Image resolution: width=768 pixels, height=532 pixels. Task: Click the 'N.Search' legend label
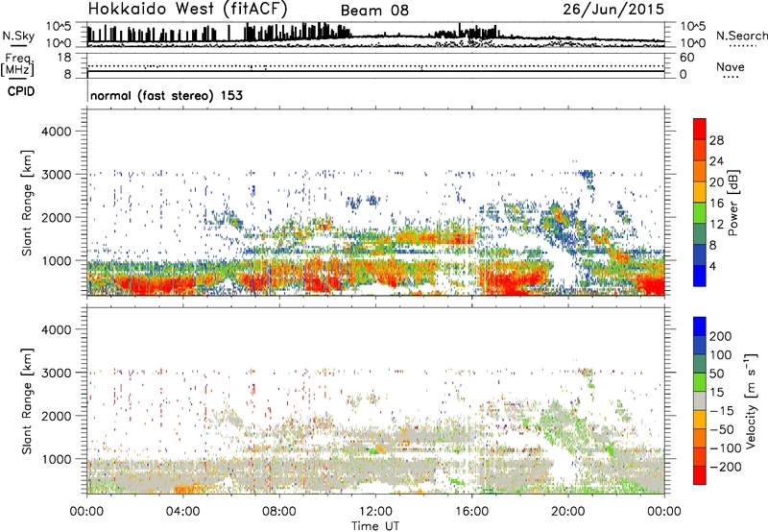741,36
